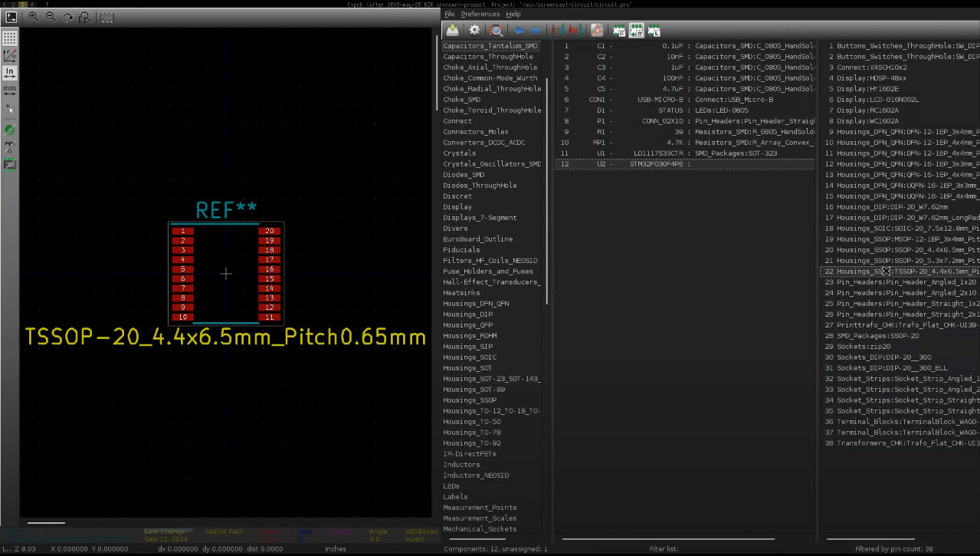Open footprint documentation PDF icon
Viewport: 980px width, 556px height.
tap(596, 30)
